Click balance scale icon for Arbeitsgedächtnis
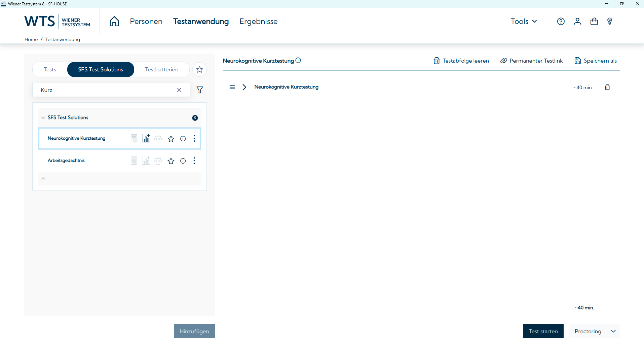 [158, 161]
